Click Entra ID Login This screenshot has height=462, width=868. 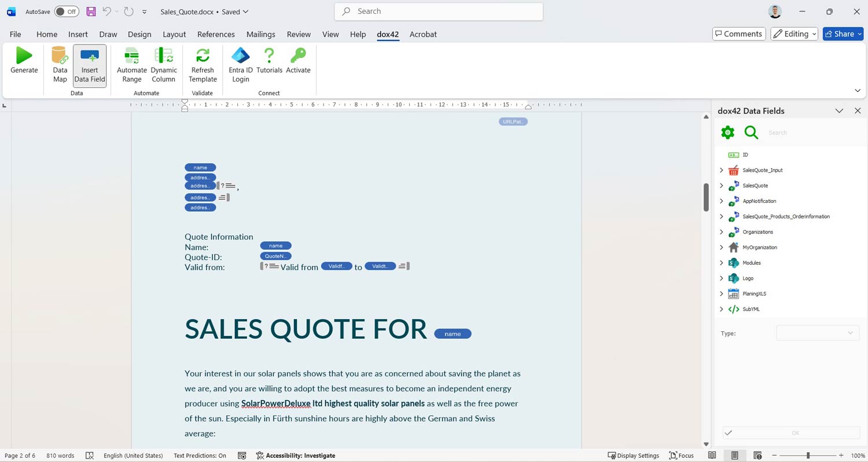[240, 64]
